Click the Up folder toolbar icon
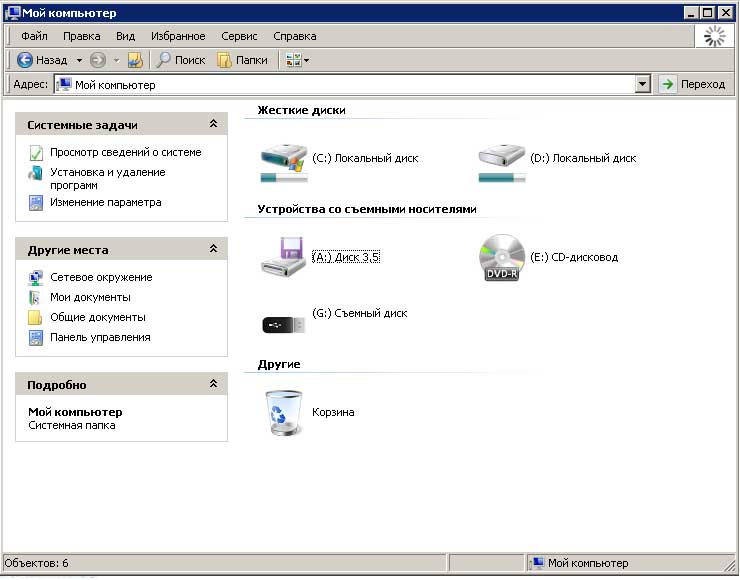This screenshot has width=740, height=580. (x=135, y=60)
